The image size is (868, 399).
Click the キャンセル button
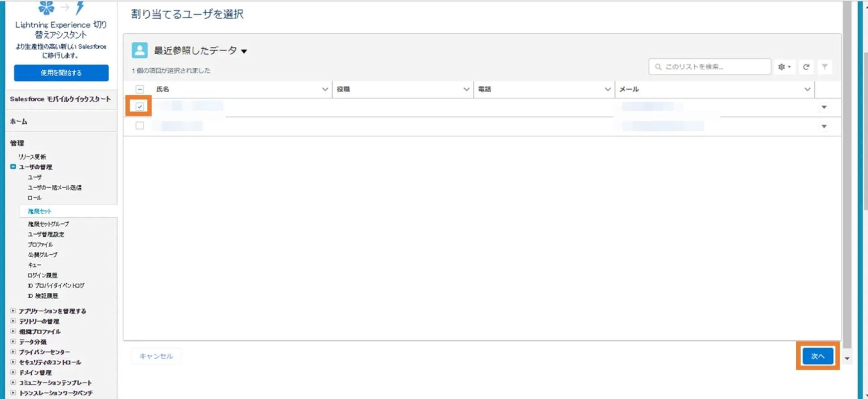pos(156,357)
